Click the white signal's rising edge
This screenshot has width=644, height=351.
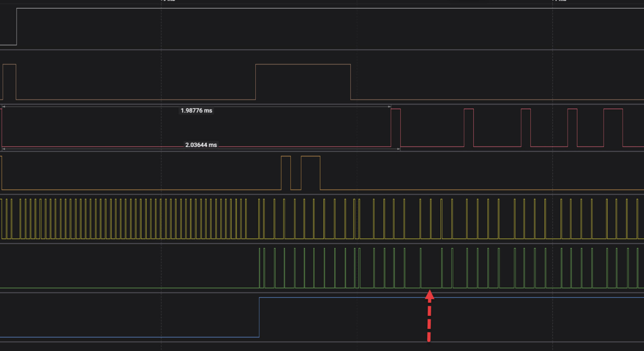pyautogui.click(x=17, y=27)
